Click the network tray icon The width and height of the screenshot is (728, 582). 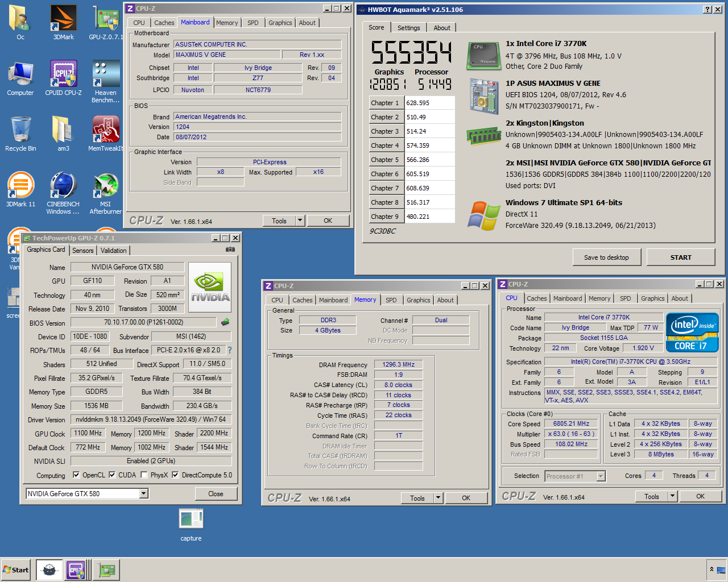pos(721,569)
